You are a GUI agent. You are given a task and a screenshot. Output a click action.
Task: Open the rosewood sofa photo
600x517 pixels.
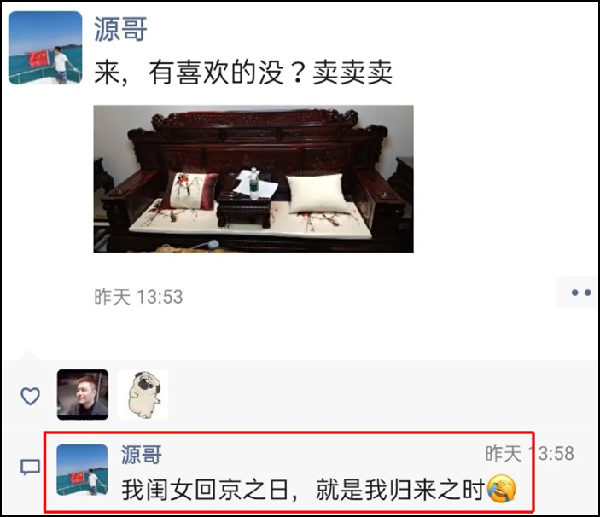(253, 179)
